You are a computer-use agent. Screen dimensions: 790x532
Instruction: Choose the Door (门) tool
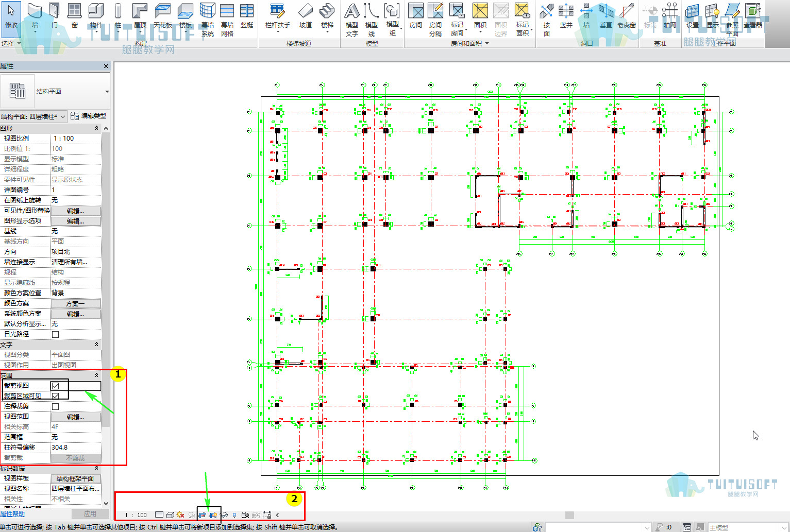(x=55, y=16)
